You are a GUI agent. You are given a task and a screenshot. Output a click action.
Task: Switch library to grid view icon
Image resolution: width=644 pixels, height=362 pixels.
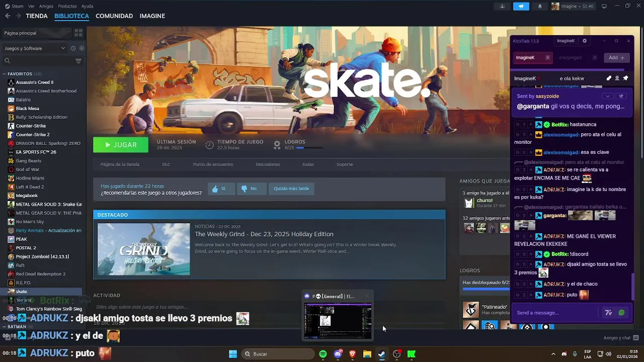(x=78, y=33)
